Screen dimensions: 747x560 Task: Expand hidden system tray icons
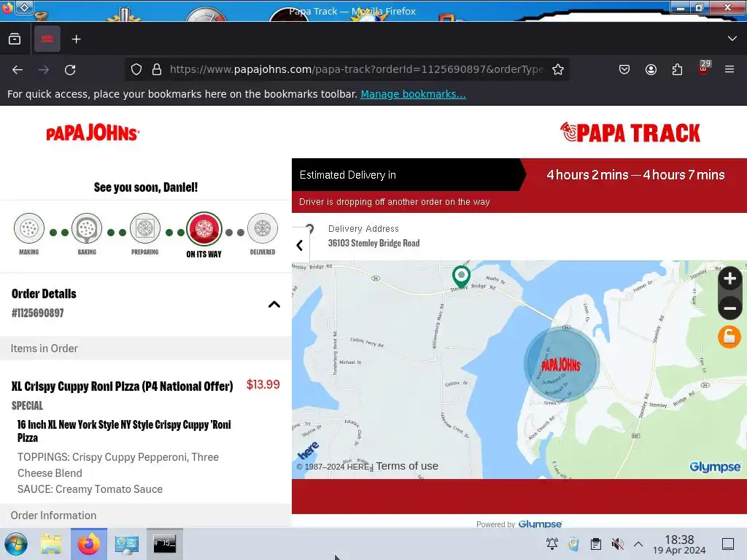click(638, 544)
